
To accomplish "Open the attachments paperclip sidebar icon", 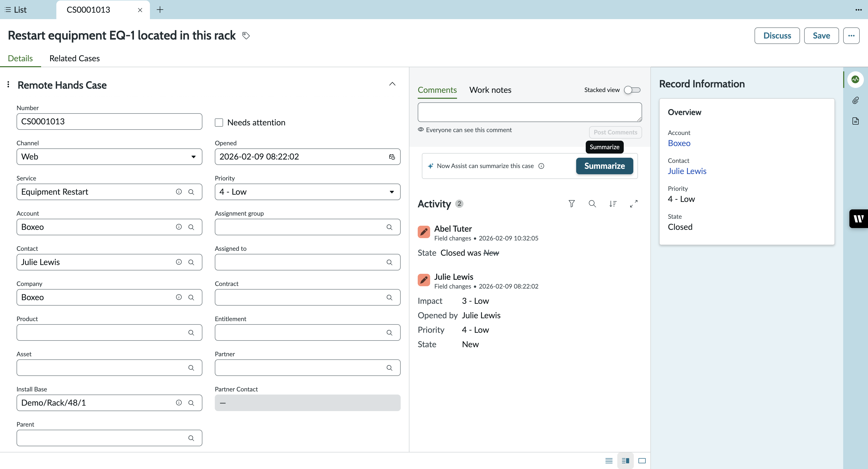I will click(x=855, y=100).
